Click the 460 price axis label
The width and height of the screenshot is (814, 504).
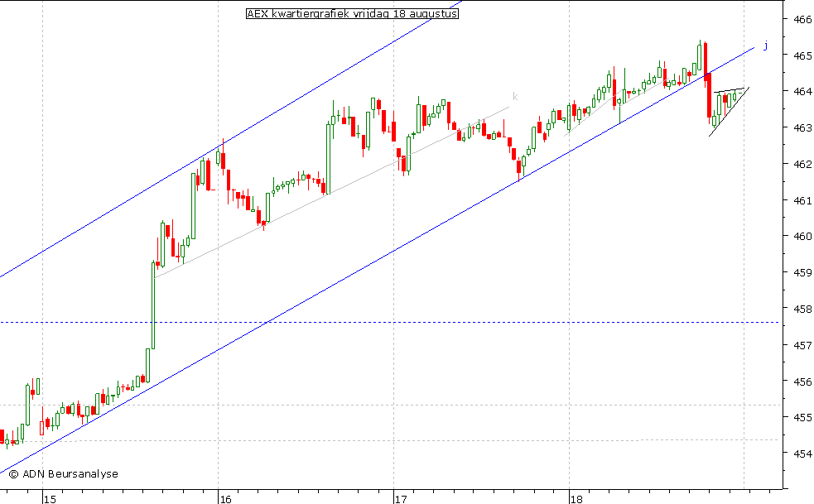click(x=802, y=236)
